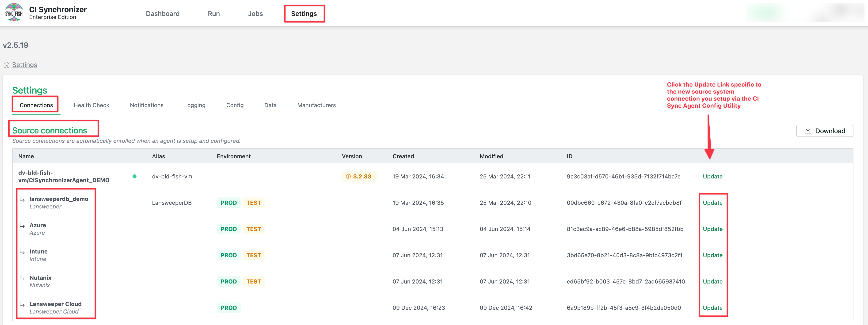The height and width of the screenshot is (325, 868).
Task: Click the ID 81c3ac9a-ac89-46e6-b88a-5985df852fbb
Action: tap(625, 229)
